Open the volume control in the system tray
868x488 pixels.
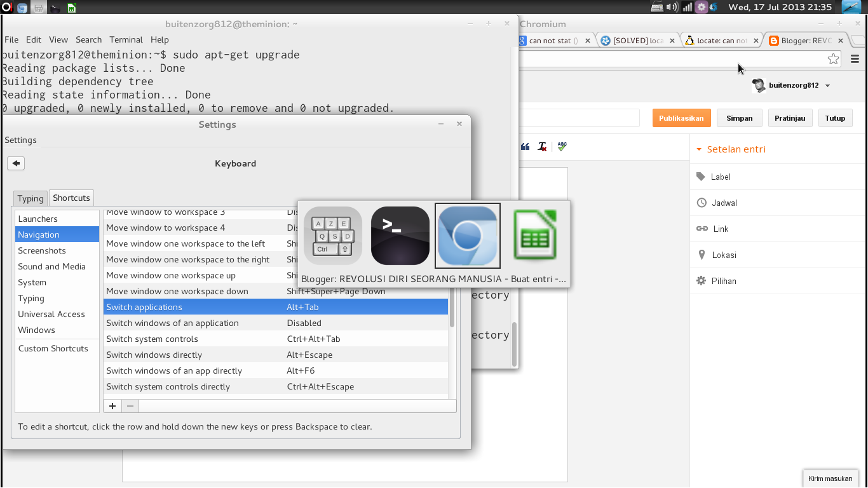(673, 8)
